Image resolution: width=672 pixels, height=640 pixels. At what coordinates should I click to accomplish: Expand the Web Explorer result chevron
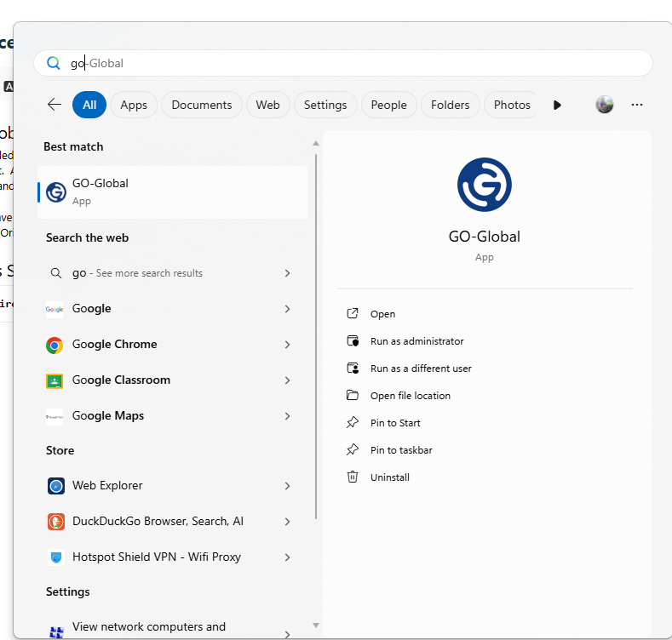[287, 486]
